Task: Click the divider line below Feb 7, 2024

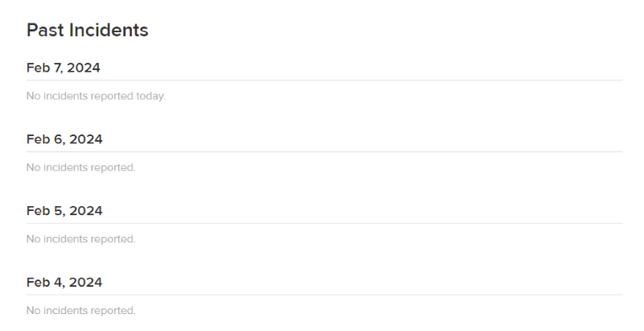Action: pyautogui.click(x=325, y=80)
